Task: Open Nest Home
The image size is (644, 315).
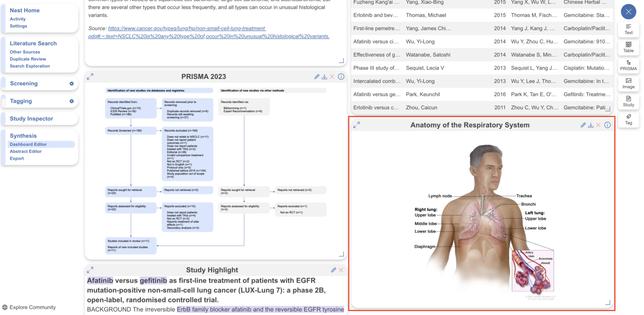Action: click(25, 10)
